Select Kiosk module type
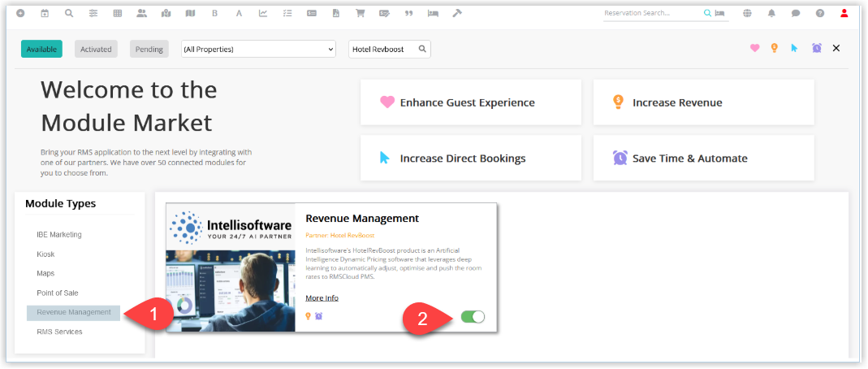868x369 pixels. (45, 254)
